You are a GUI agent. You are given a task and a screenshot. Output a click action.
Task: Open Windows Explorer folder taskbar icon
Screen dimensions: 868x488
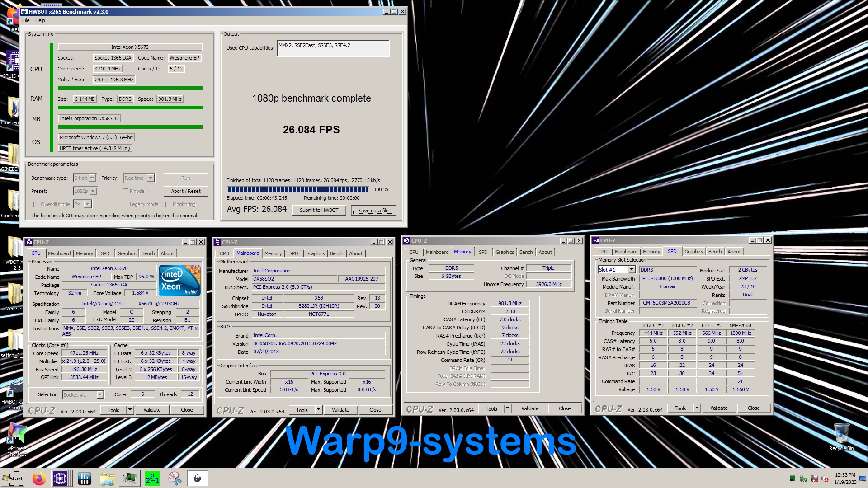click(107, 478)
